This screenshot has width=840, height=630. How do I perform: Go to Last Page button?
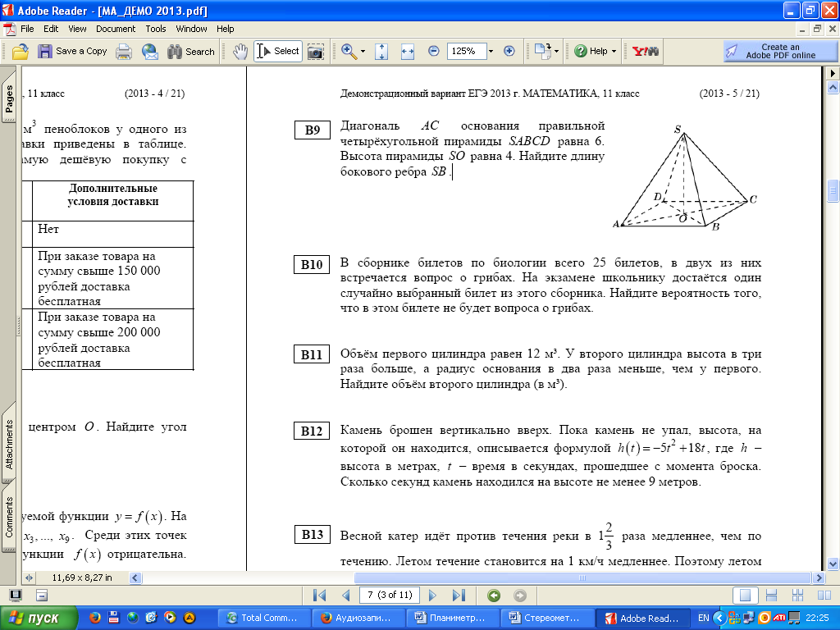click(459, 596)
